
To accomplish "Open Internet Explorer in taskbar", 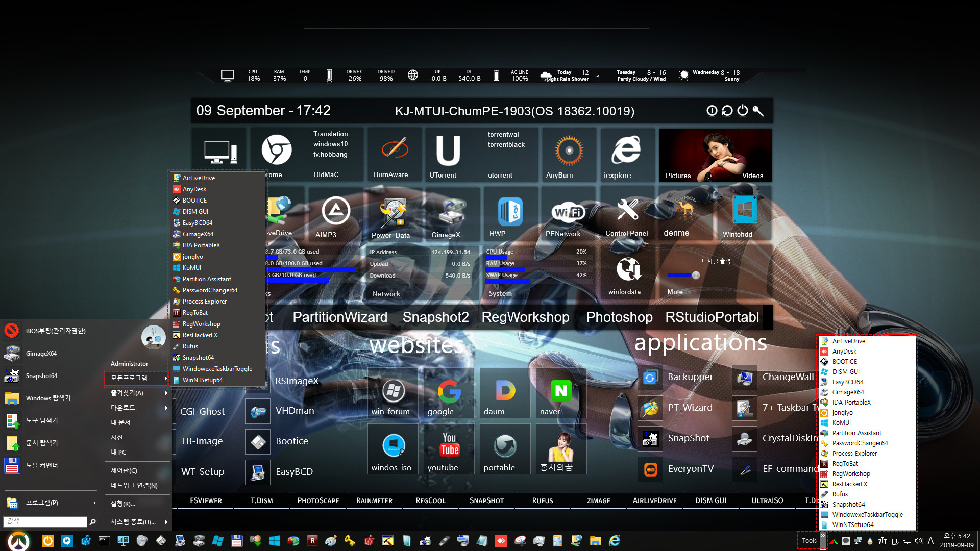I will 615,541.
